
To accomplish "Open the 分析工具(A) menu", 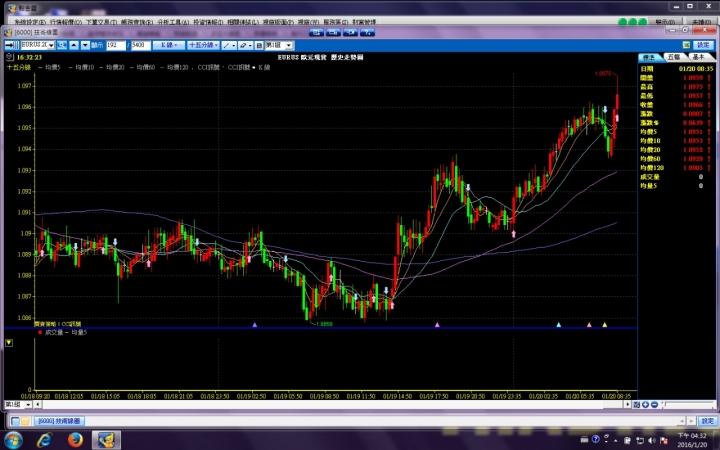I will pos(173,22).
